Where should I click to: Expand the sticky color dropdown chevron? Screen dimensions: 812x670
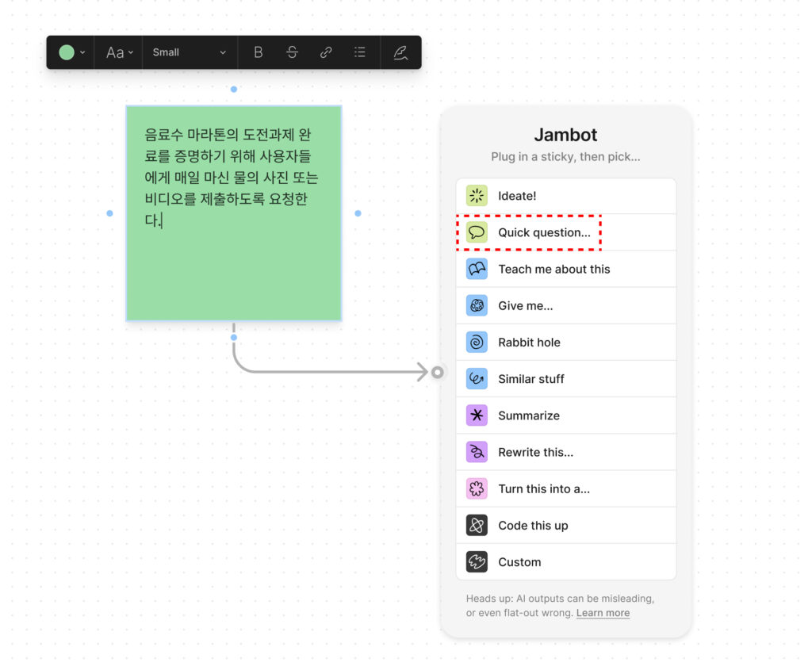click(82, 52)
